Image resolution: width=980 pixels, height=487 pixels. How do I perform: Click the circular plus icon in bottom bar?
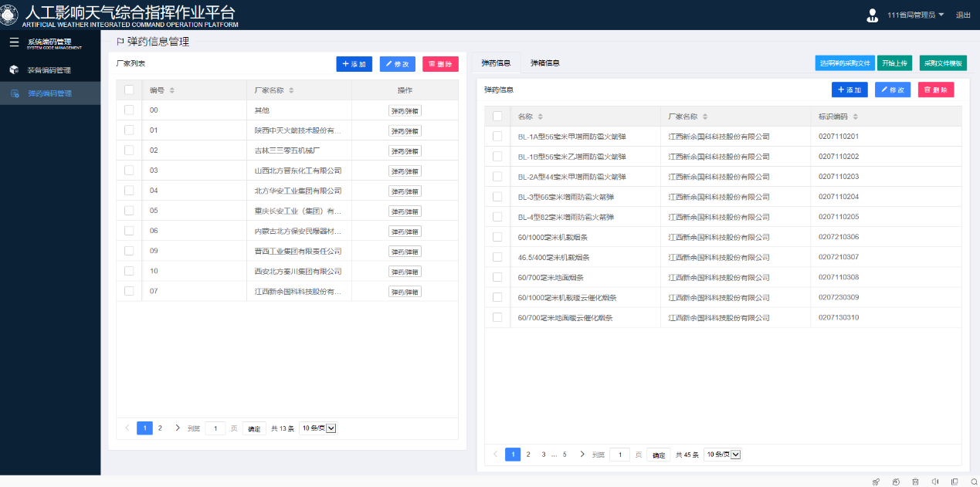[896, 482]
